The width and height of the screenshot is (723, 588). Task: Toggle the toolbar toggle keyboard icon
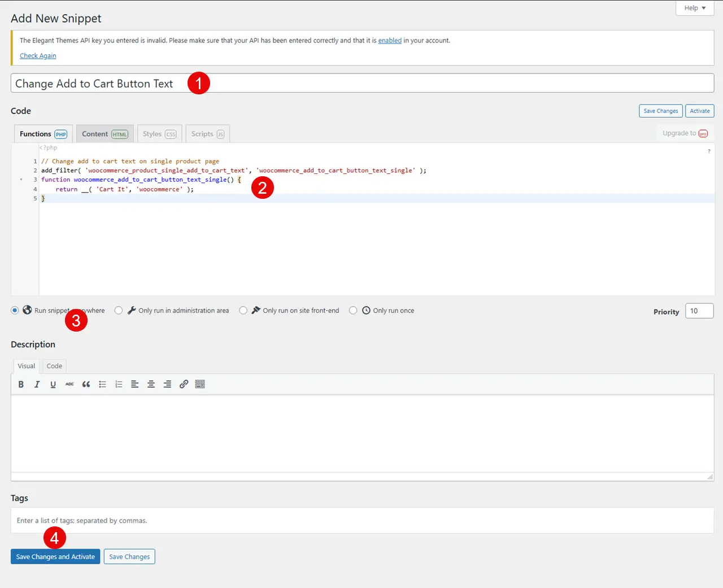click(200, 384)
